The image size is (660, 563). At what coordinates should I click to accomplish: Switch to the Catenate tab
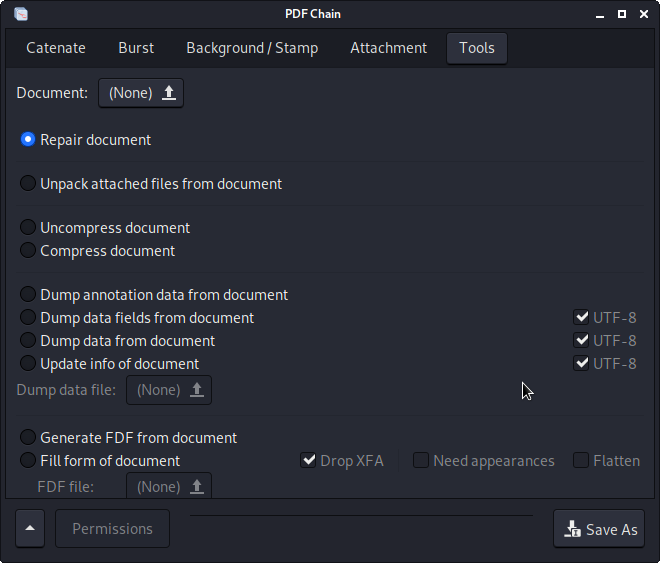(56, 48)
